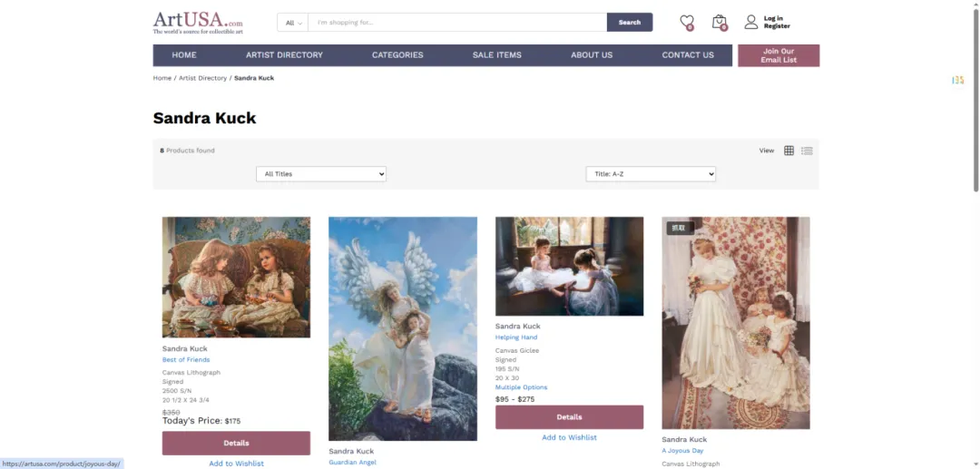Click Details button for Best of Friends

[236, 444]
